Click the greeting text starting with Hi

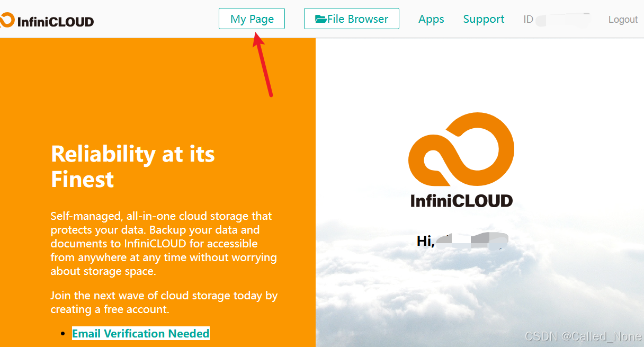click(425, 241)
